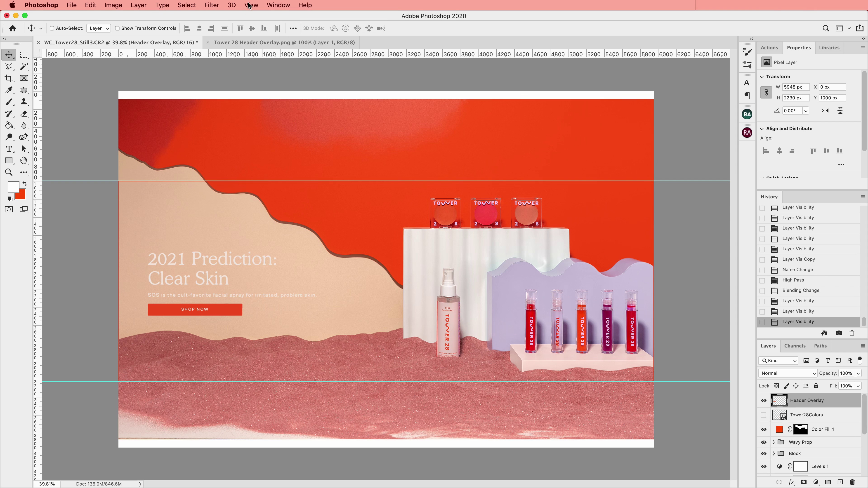Select the Lasso tool
Image resolution: width=868 pixels, height=488 pixels.
9,67
